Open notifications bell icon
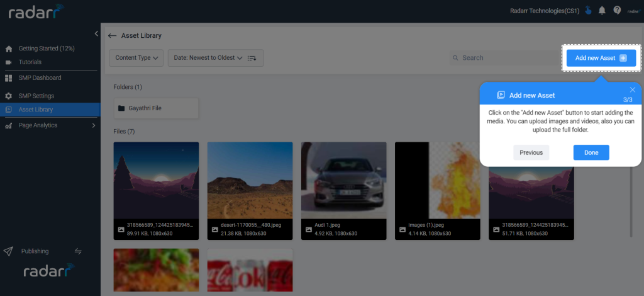This screenshot has height=296, width=644. [602, 11]
